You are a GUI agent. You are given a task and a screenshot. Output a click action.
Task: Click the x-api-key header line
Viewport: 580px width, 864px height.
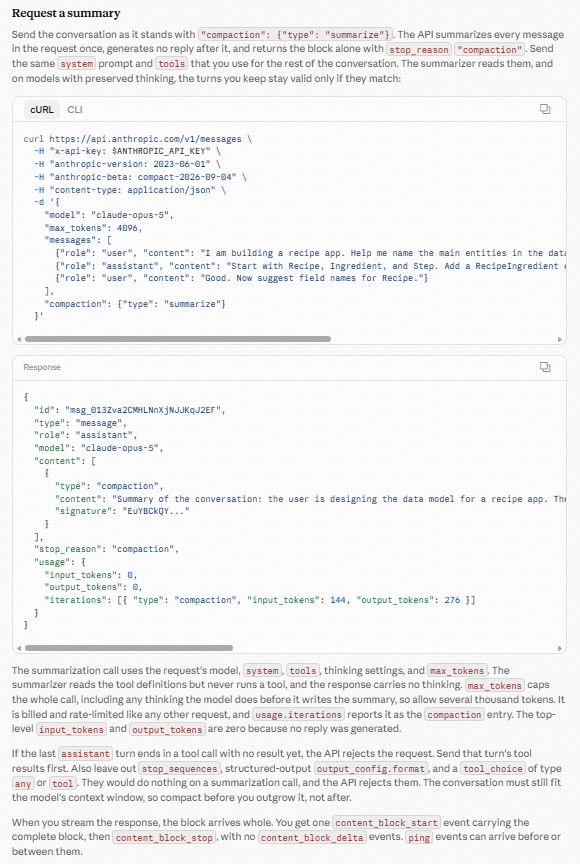pyautogui.click(x=127, y=151)
